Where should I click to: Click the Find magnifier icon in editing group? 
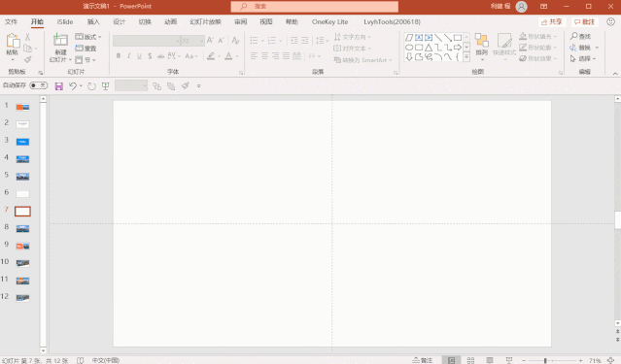coord(574,36)
